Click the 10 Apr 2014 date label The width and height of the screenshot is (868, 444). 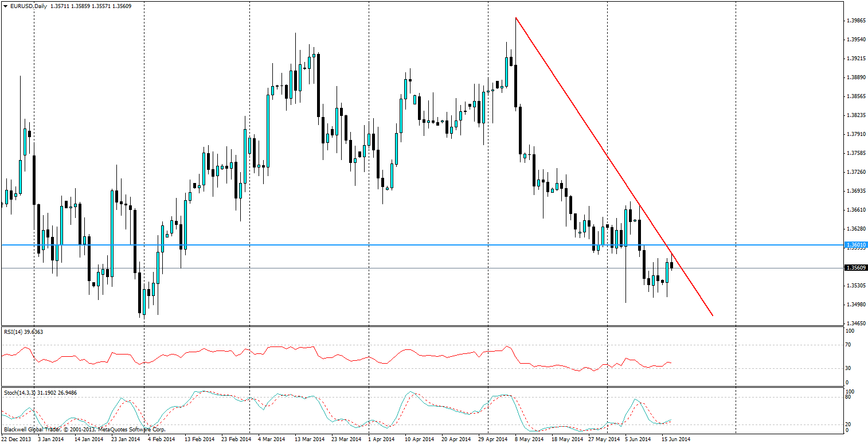point(420,439)
